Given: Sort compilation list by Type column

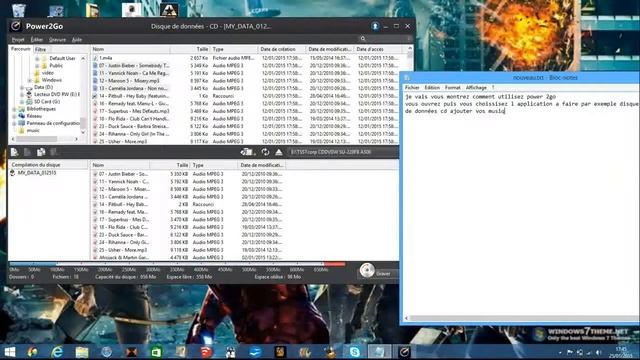Looking at the screenshot, I should point(214,165).
